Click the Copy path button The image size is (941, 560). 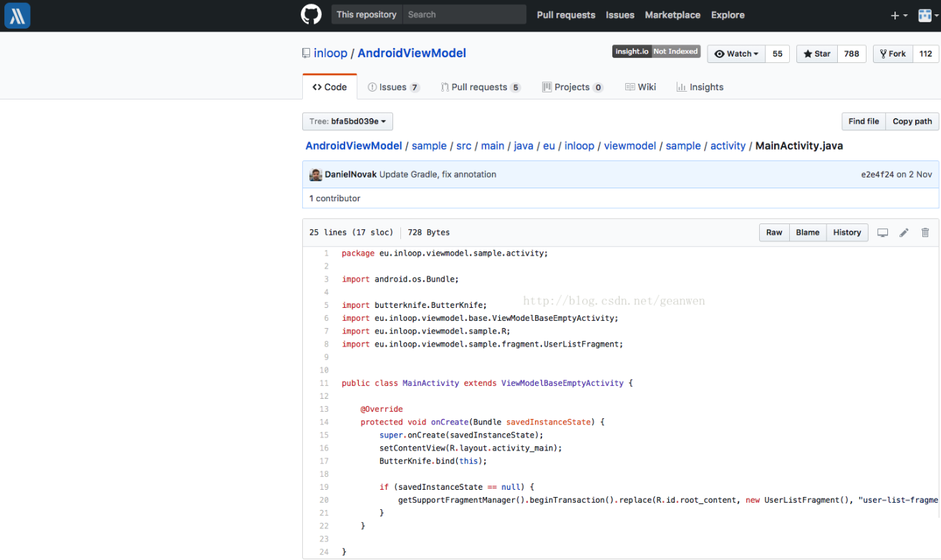click(912, 122)
